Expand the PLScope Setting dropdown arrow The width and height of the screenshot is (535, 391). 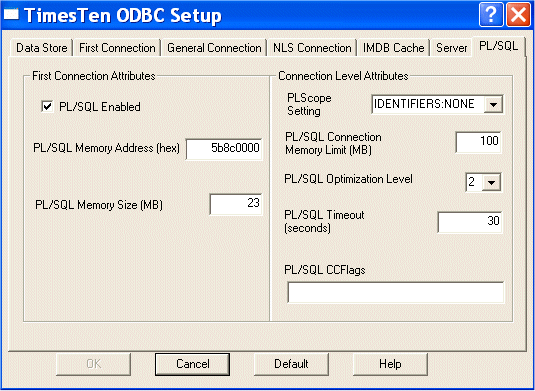pyautogui.click(x=493, y=104)
